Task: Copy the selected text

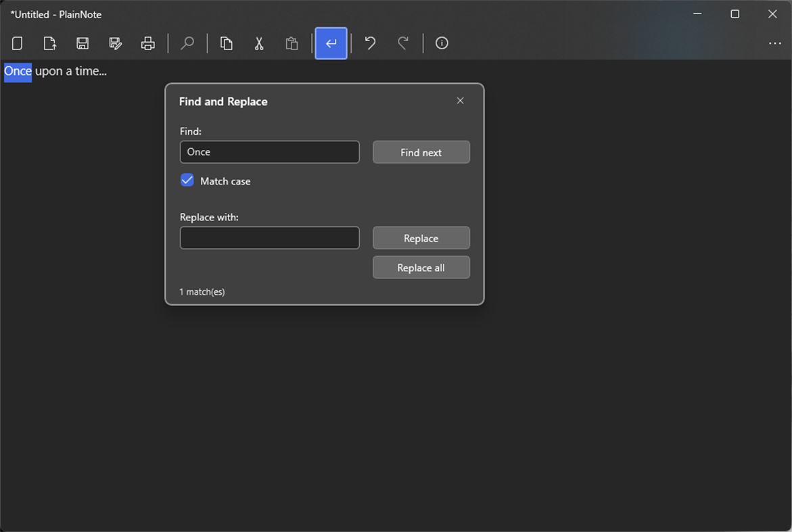Action: (226, 43)
